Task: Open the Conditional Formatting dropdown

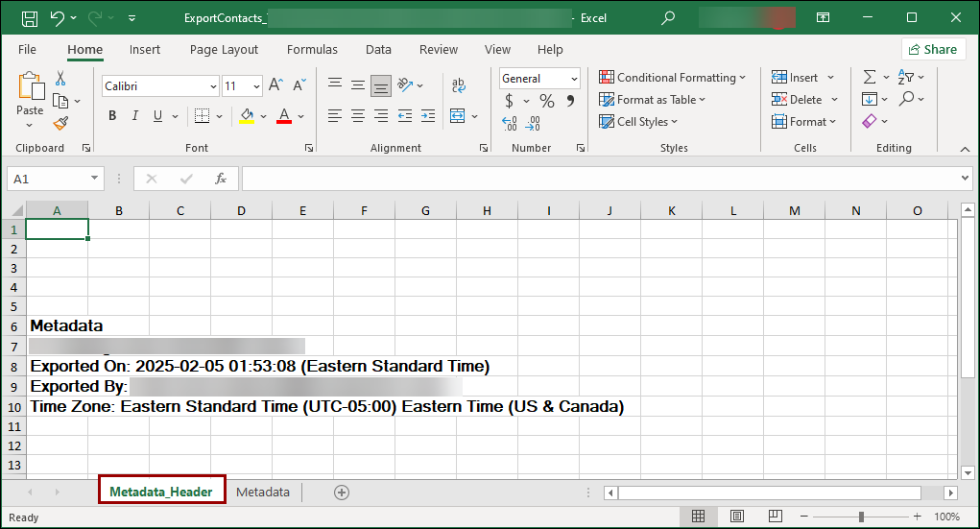Action: [672, 78]
